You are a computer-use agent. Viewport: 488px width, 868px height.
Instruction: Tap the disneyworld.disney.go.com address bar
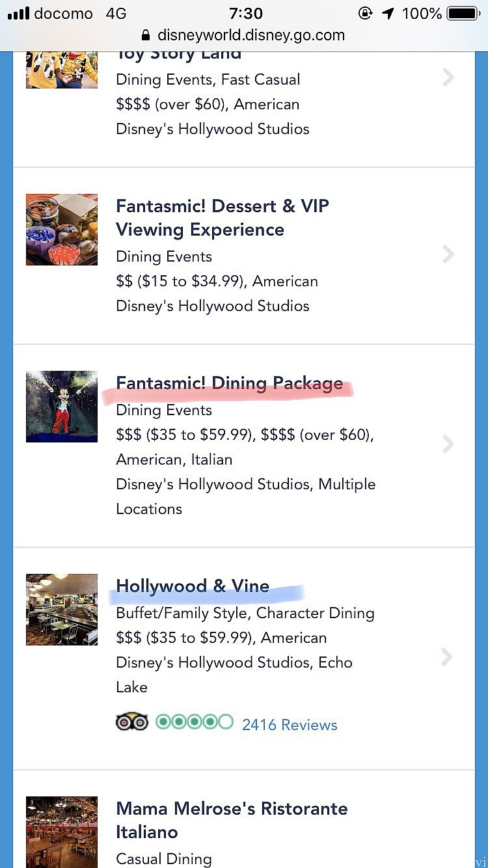click(244, 35)
